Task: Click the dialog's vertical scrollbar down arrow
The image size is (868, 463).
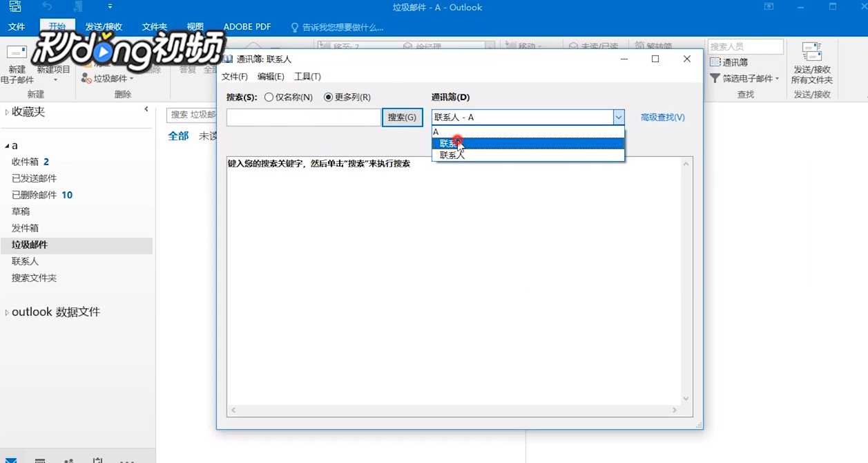Action: tap(686, 398)
